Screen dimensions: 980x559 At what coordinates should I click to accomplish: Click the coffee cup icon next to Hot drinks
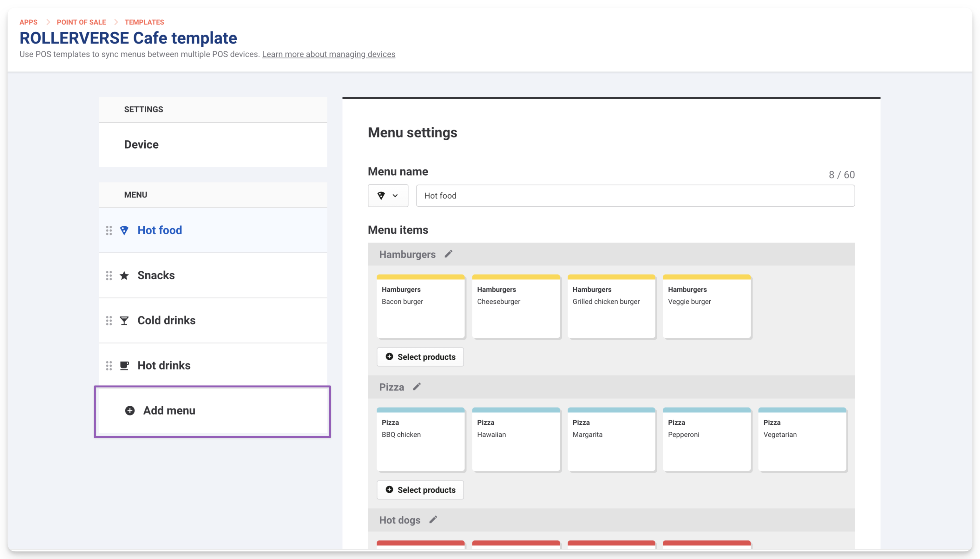click(x=124, y=365)
